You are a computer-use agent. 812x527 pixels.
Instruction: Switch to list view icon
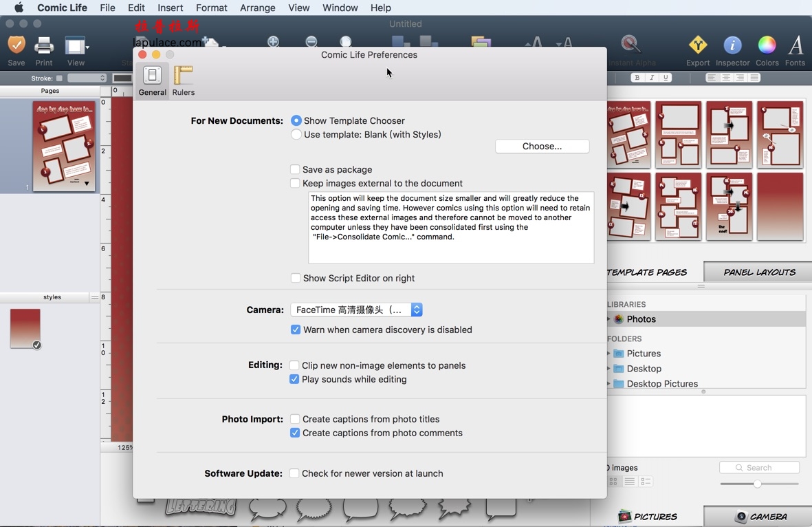(x=629, y=482)
